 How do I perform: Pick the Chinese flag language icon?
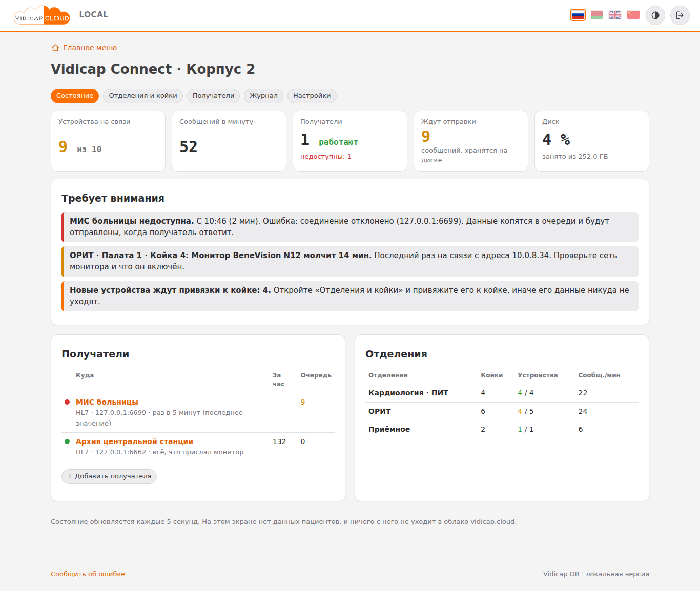(x=633, y=15)
